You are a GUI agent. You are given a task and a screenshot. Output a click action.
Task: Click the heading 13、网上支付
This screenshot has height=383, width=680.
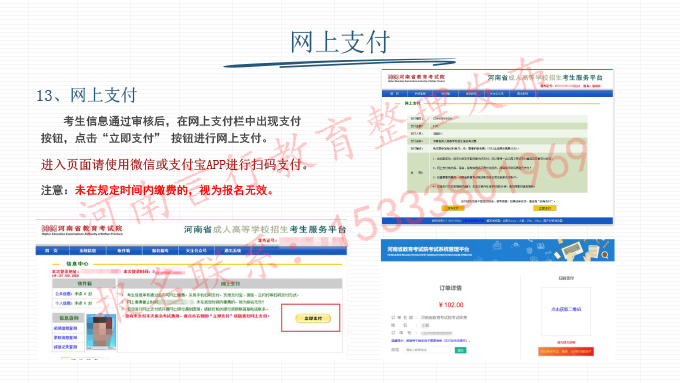[86, 95]
